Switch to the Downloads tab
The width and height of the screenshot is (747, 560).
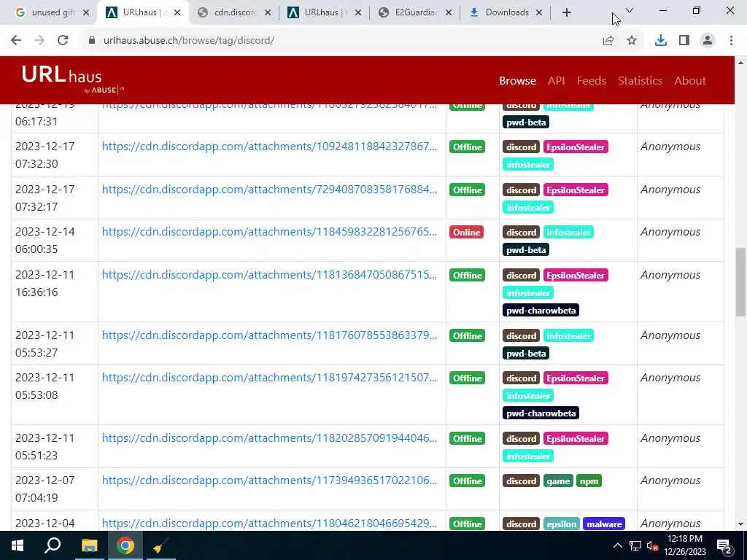[x=505, y=13]
